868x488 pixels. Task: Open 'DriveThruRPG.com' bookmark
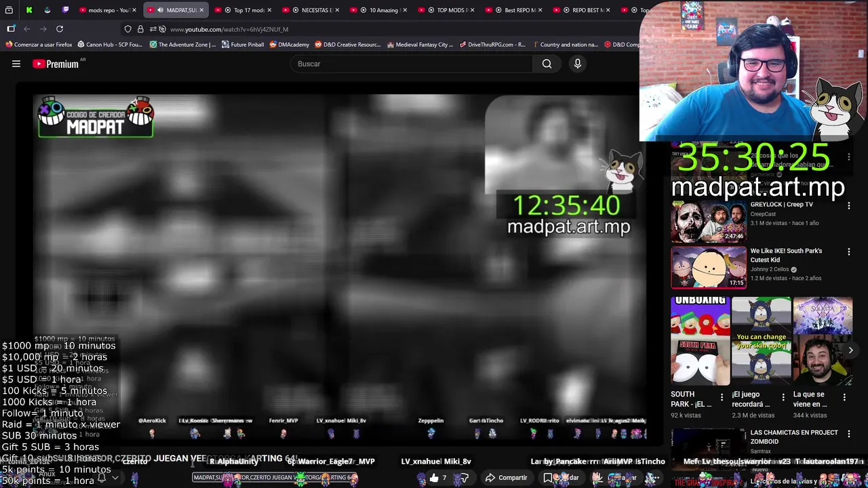coord(492,45)
